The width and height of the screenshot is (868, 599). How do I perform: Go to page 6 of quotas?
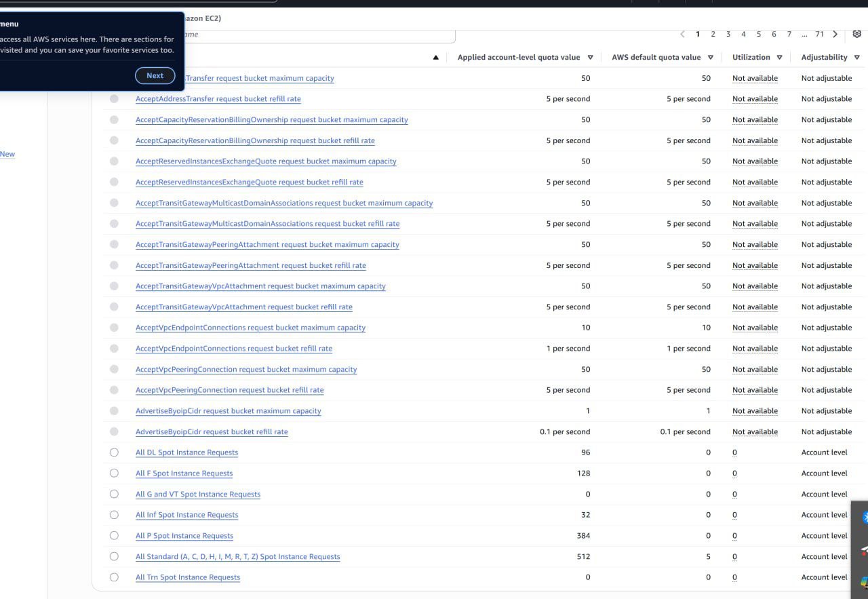(x=774, y=34)
